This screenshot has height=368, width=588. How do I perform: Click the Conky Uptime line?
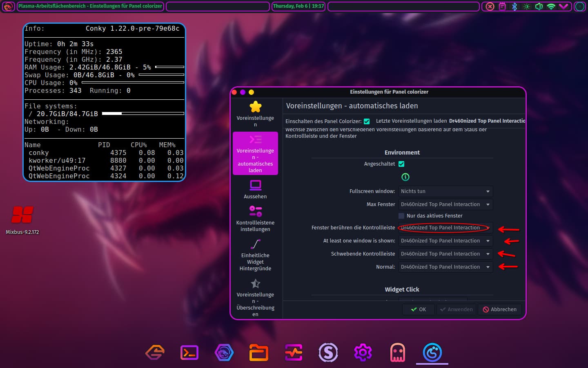pyautogui.click(x=59, y=44)
